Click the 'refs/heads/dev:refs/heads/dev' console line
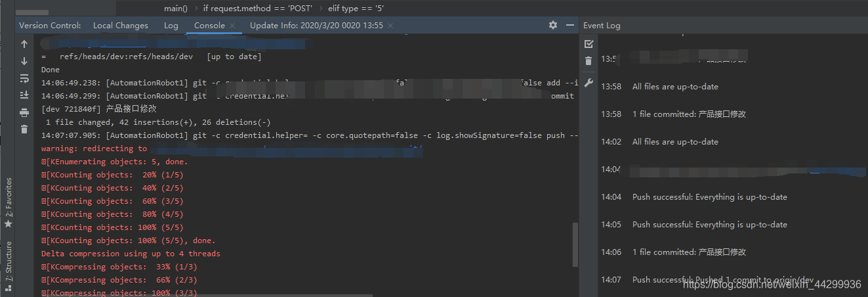 [152, 57]
